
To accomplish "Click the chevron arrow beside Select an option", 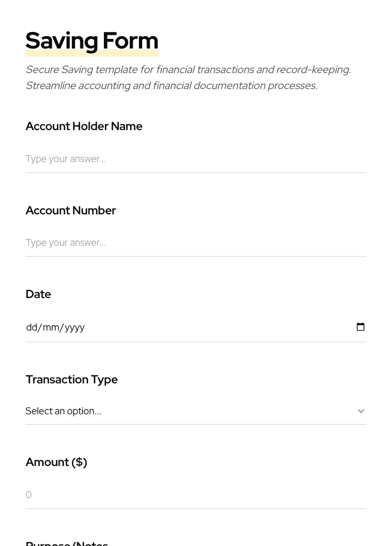I will coord(361,411).
